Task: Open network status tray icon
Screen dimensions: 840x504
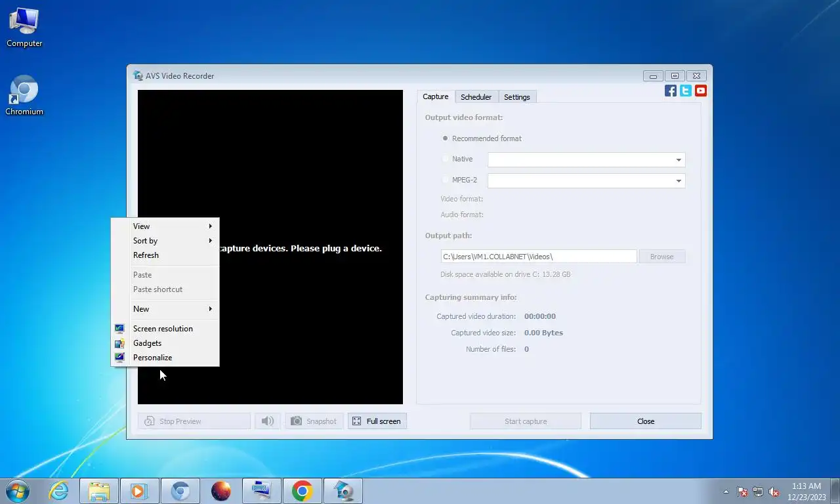Action: pyautogui.click(x=758, y=492)
